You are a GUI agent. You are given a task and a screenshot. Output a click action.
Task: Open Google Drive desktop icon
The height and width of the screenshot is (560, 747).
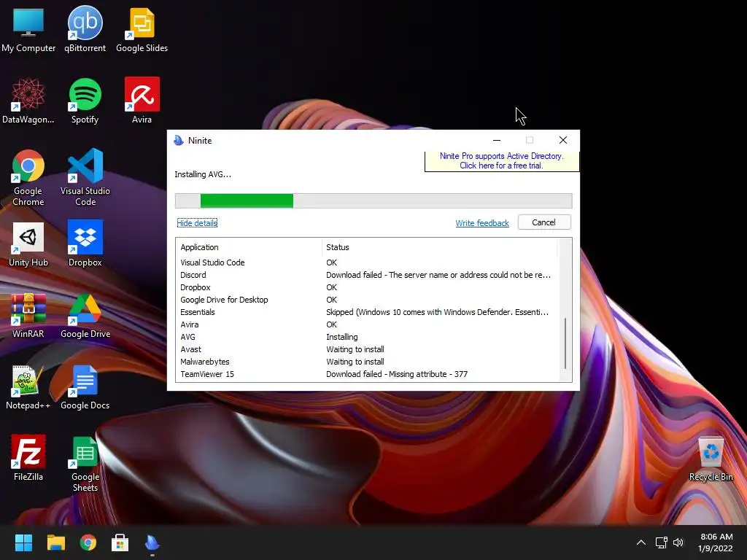(85, 316)
